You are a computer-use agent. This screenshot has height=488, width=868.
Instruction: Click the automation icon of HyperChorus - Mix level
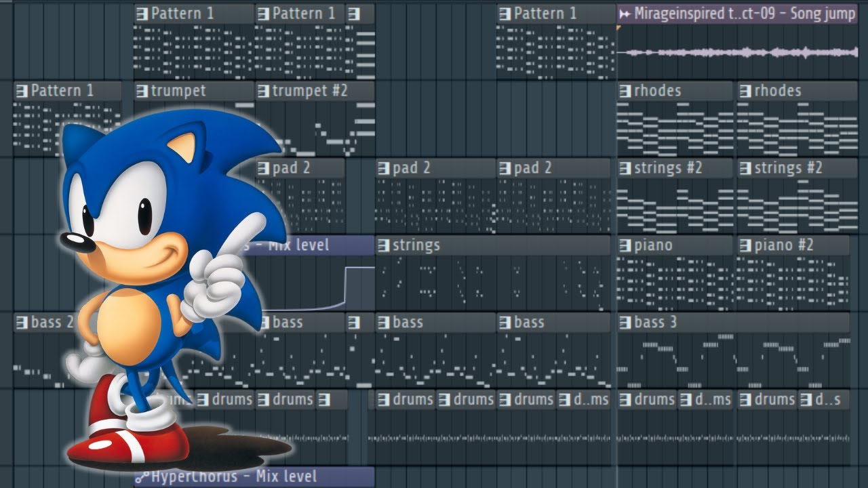click(142, 477)
